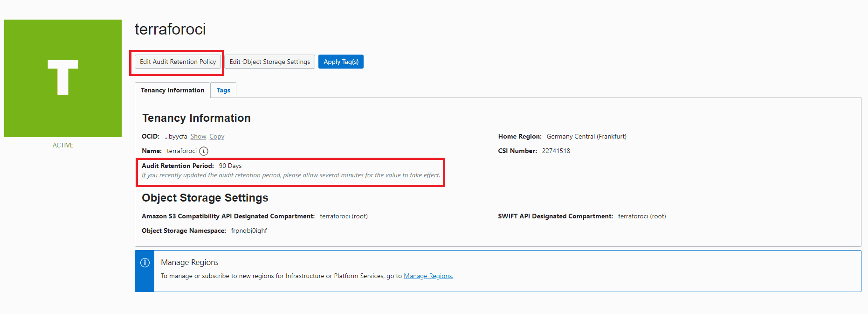The width and height of the screenshot is (868, 314).
Task: Click the Object Storage Settings heading
Action: (205, 198)
